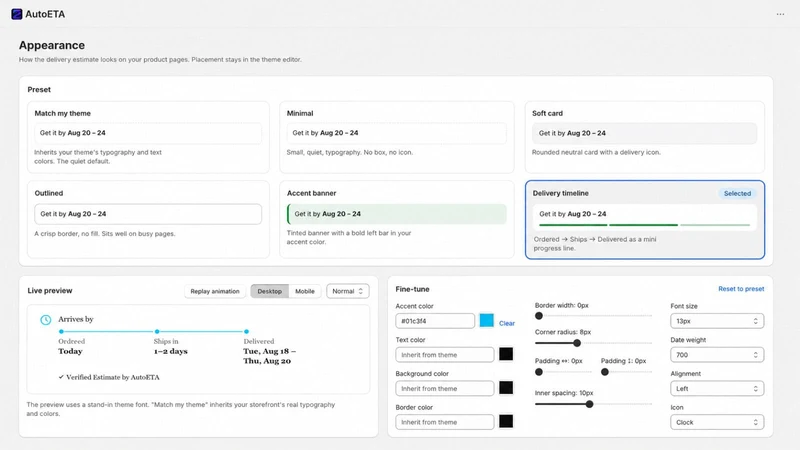Open the three-dot more options menu
Image resolution: width=800 pixels, height=450 pixels.
(x=780, y=14)
